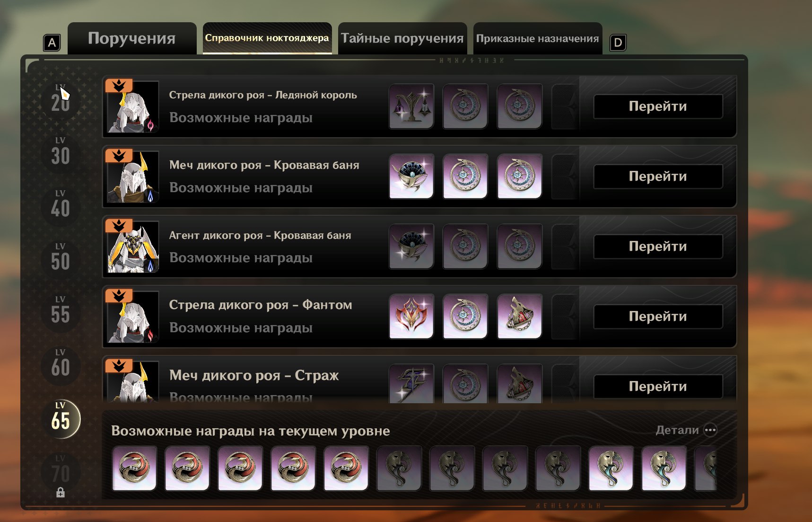This screenshot has width=812, height=522.
Task: Open Детали for current level rewards
Action: [686, 430]
